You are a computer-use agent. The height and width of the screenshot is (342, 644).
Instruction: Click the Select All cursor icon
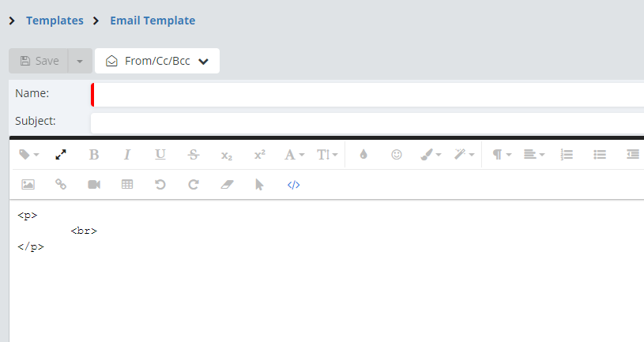pos(259,185)
